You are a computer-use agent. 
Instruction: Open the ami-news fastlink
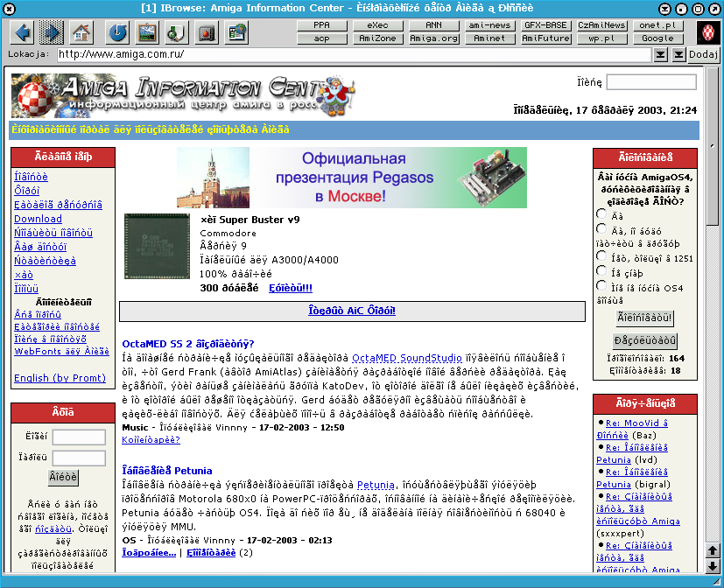(x=490, y=25)
